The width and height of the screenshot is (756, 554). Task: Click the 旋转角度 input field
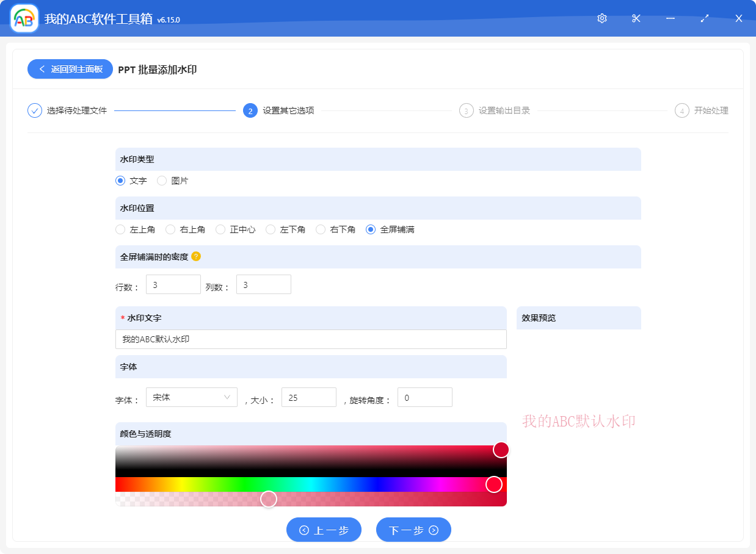coord(425,397)
